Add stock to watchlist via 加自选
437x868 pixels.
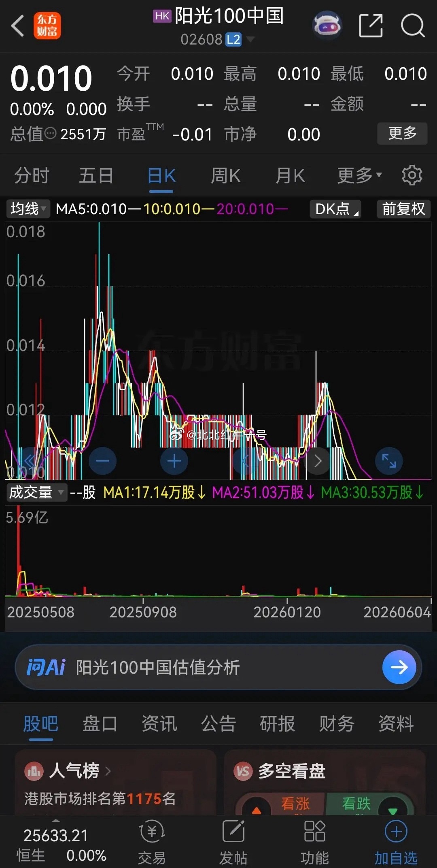pos(396,843)
